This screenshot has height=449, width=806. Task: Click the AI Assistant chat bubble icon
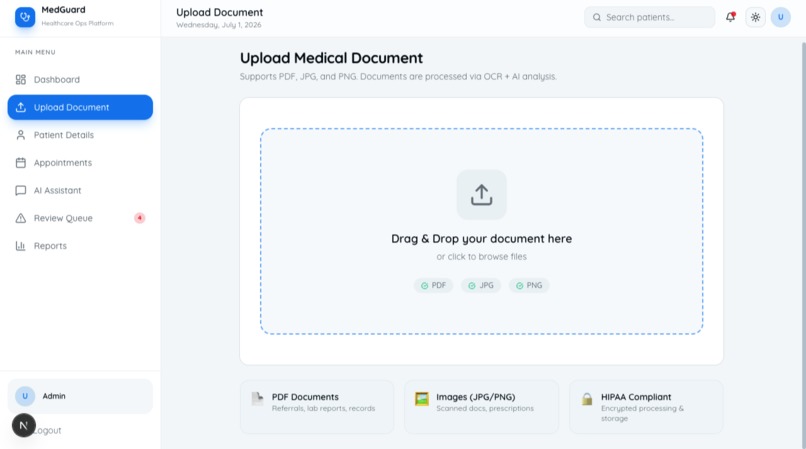(x=21, y=191)
